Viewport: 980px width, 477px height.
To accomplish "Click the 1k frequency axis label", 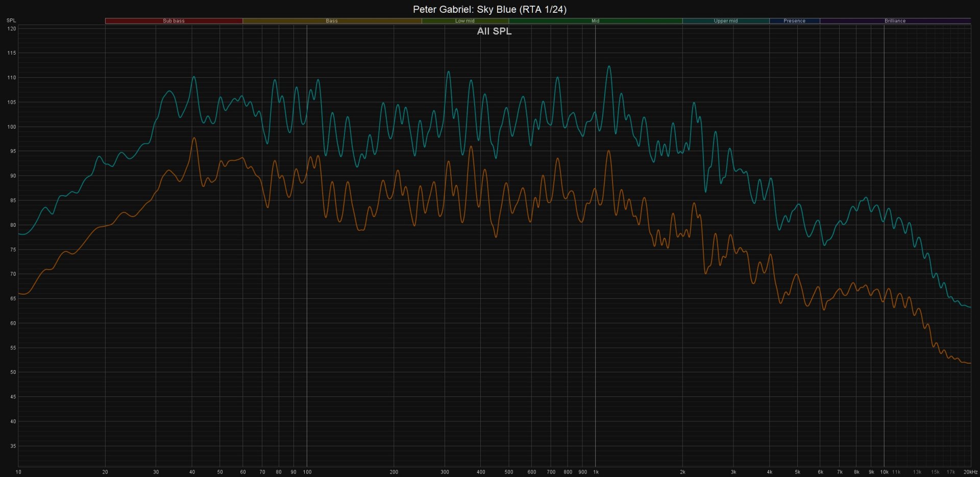I will 596,472.
